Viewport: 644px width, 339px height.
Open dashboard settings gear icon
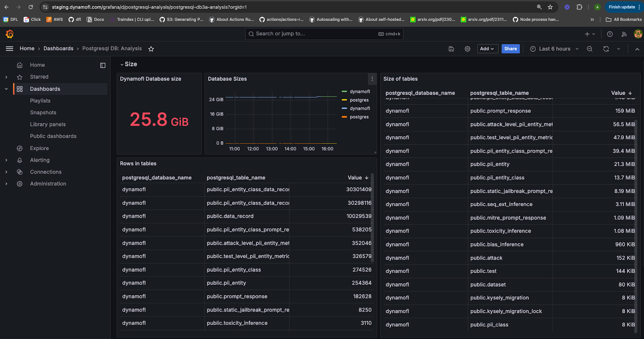point(467,49)
